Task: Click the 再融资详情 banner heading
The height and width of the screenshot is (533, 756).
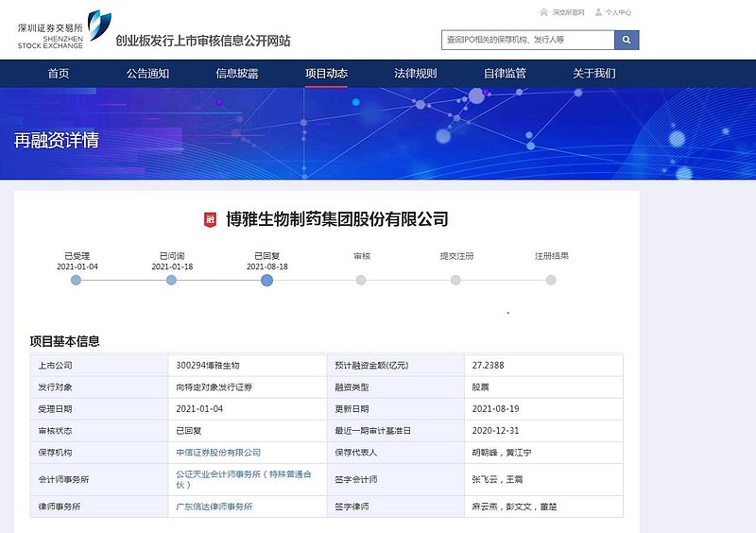Action: click(57, 141)
